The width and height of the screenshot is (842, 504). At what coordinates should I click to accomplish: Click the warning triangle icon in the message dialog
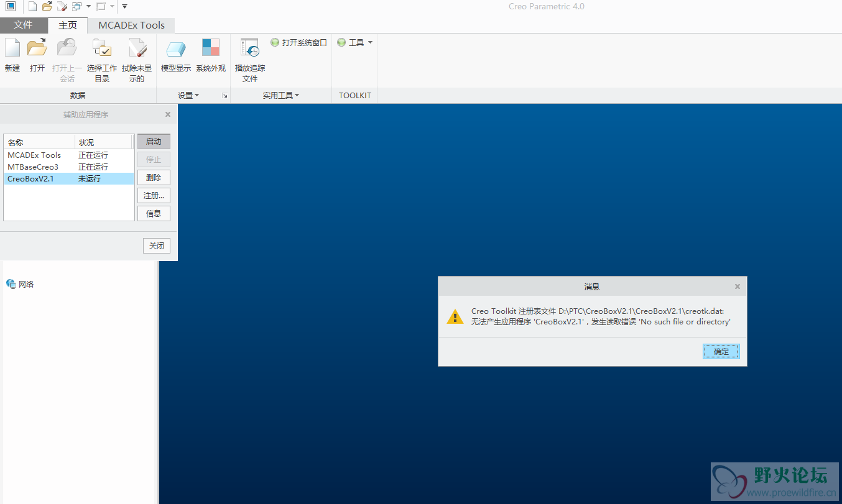click(x=455, y=316)
